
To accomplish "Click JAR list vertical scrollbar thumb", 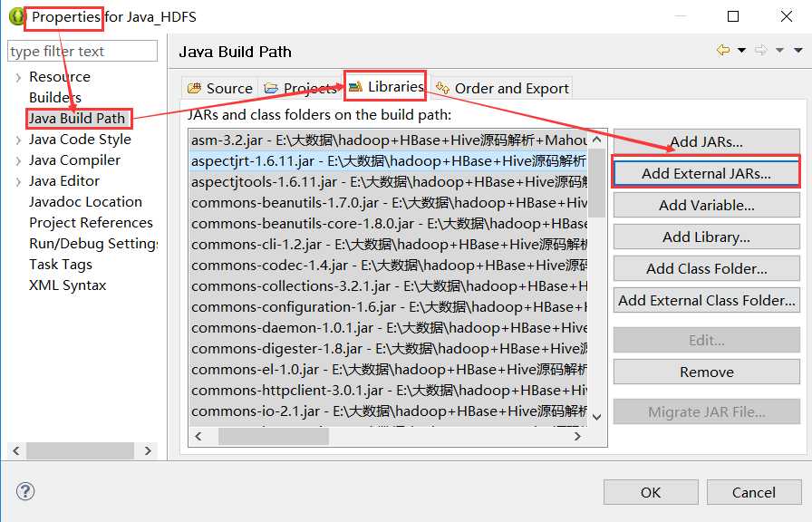I will [597, 183].
